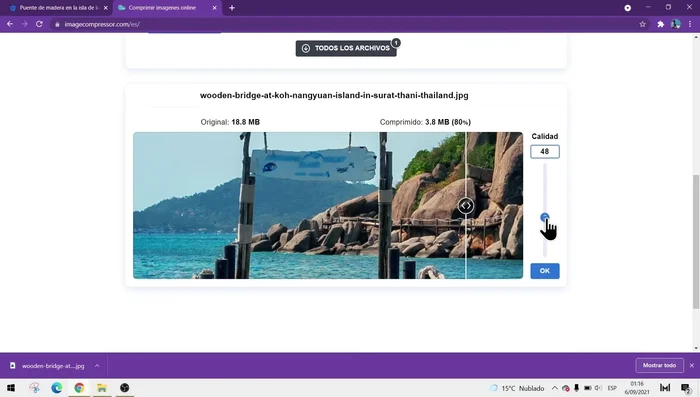This screenshot has height=397, width=700.
Task: Go back to the previous page
Action: click(x=10, y=24)
